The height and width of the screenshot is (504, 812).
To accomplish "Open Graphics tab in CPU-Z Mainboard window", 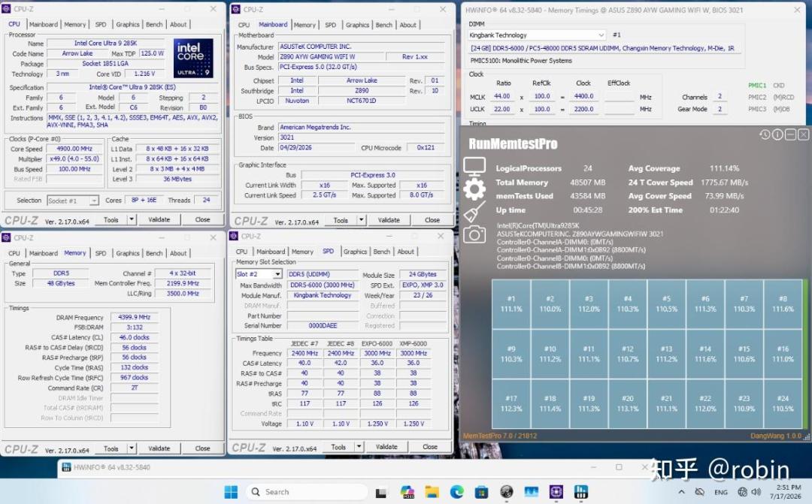I will (x=357, y=25).
